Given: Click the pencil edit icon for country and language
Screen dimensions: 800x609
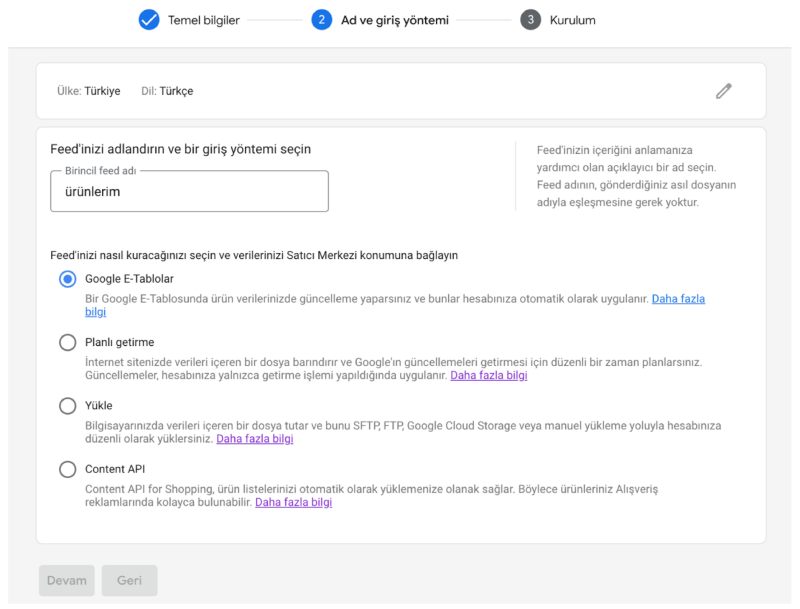Looking at the screenshot, I should pyautogui.click(x=724, y=91).
